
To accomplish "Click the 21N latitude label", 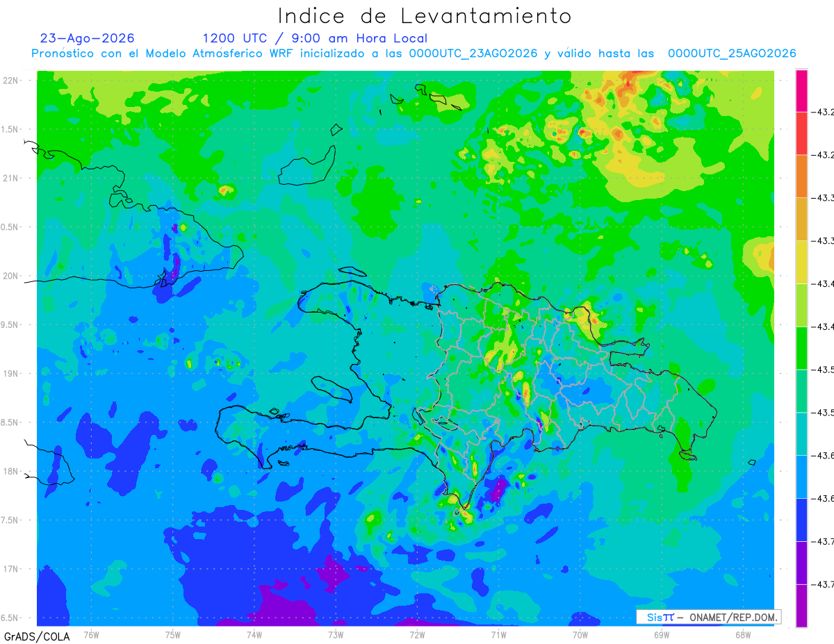I will (x=10, y=179).
